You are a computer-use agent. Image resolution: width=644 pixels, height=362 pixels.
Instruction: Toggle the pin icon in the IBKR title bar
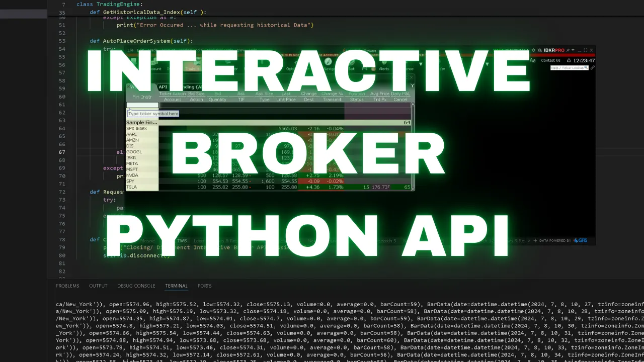coord(568,50)
